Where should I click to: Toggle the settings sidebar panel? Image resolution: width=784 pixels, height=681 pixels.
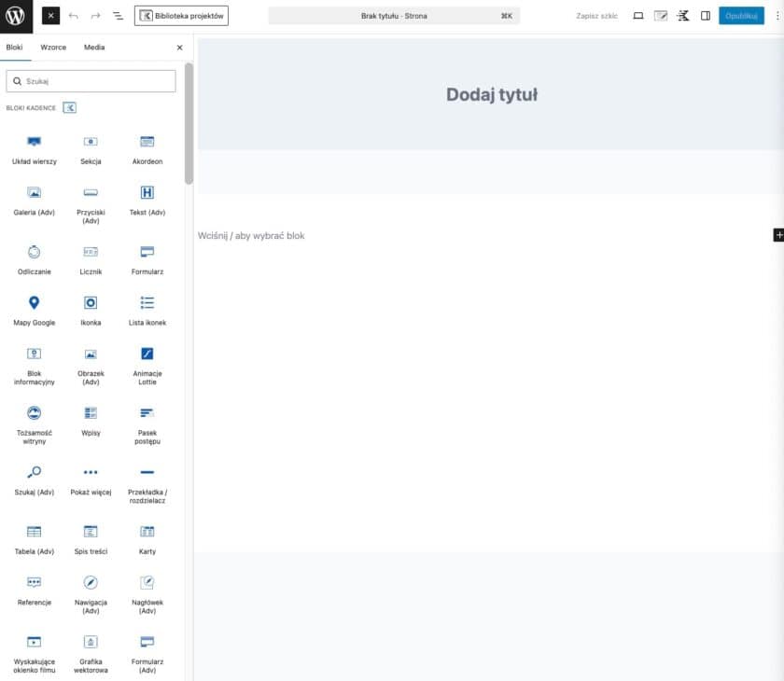pos(706,16)
